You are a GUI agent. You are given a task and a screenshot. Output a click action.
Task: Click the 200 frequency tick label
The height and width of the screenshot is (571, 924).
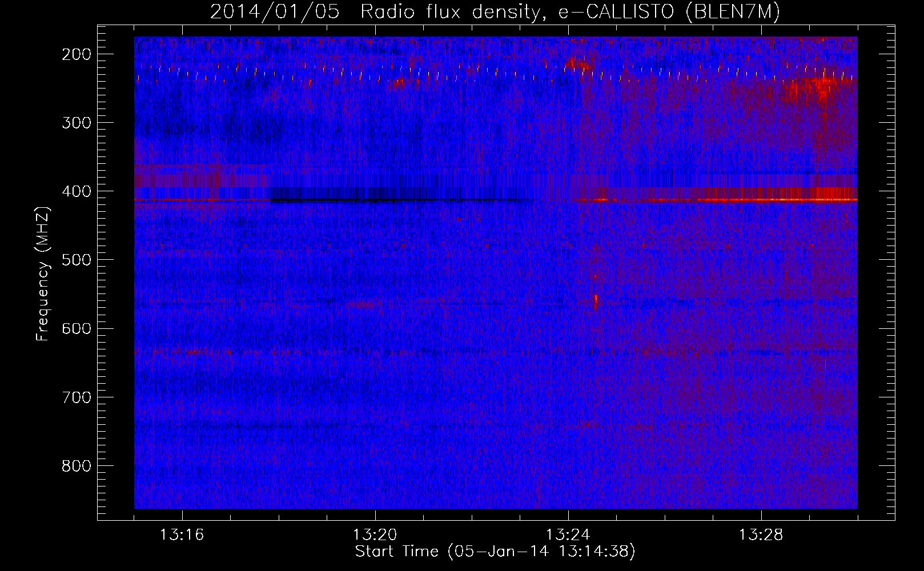click(x=77, y=54)
